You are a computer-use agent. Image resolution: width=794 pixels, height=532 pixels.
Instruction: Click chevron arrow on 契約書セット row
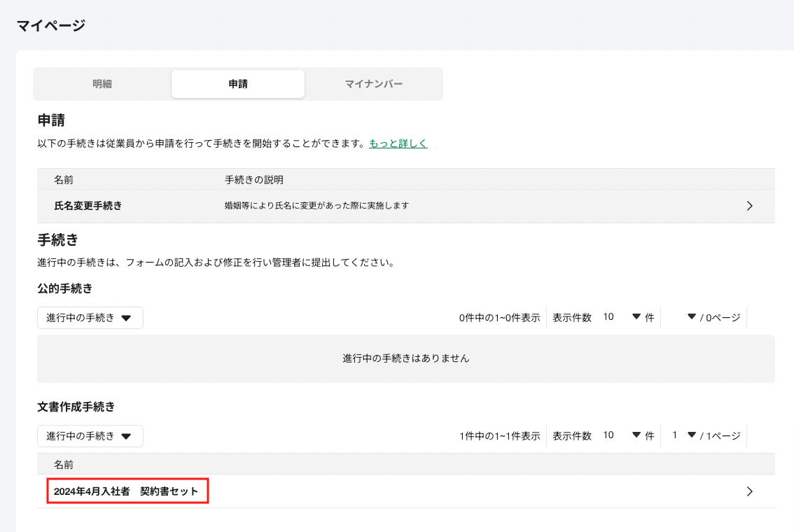[749, 491]
